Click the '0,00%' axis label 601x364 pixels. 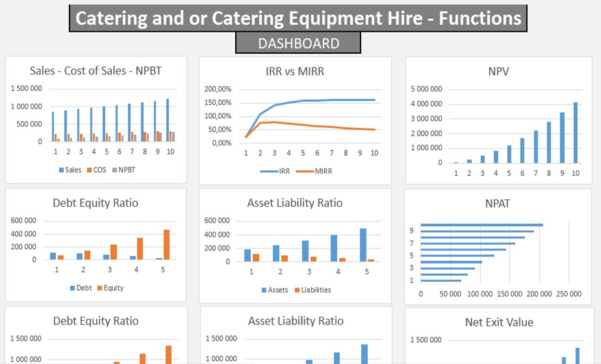pos(222,143)
